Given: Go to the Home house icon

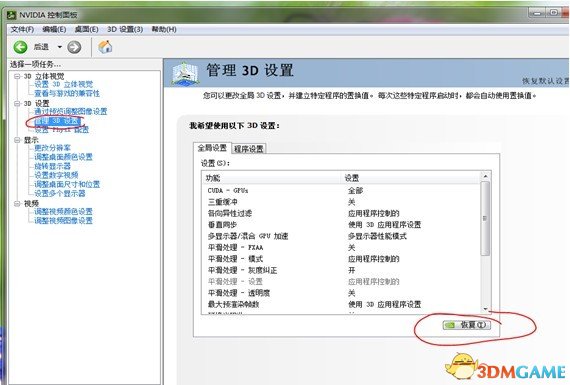Looking at the screenshot, I should pyautogui.click(x=105, y=47).
